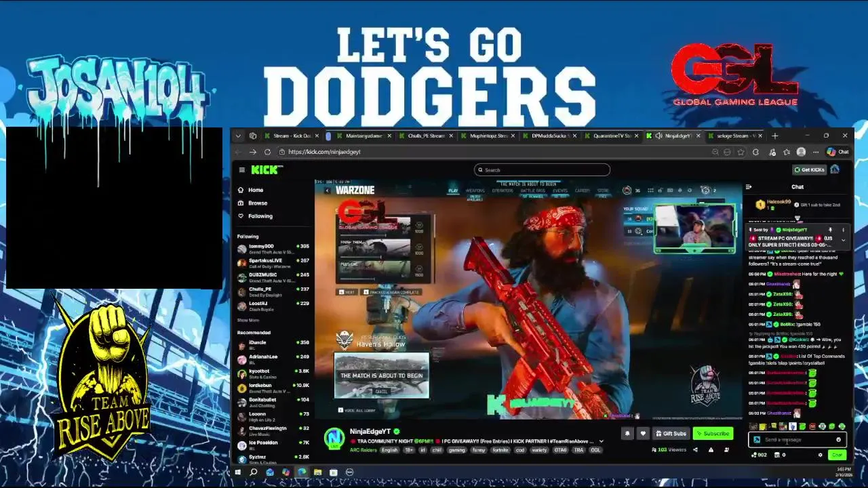This screenshot has width=868, height=488.
Task: Open Looonn recommended channel
Action: (x=273, y=416)
